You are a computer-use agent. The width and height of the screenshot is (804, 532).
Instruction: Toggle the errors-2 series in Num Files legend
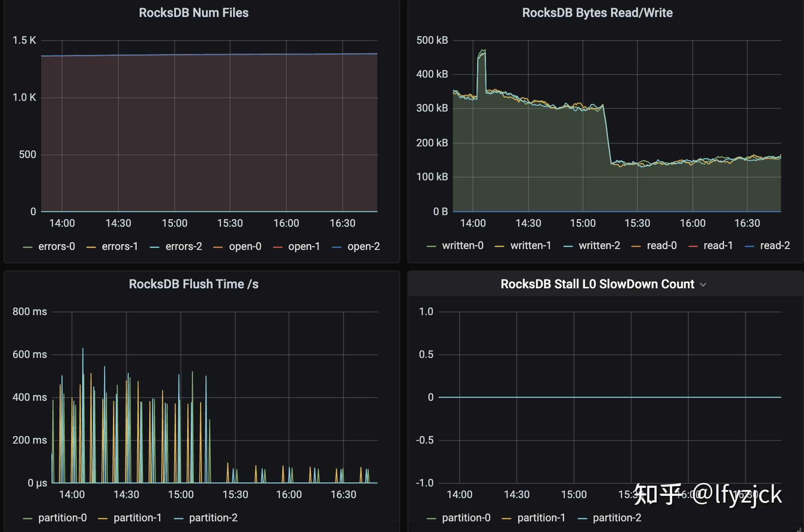(184, 246)
